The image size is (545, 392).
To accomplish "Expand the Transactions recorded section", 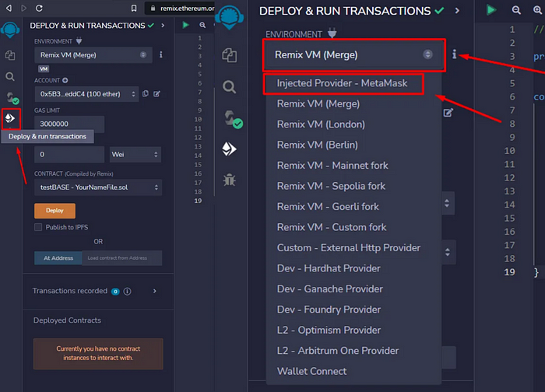I will pyautogui.click(x=155, y=291).
